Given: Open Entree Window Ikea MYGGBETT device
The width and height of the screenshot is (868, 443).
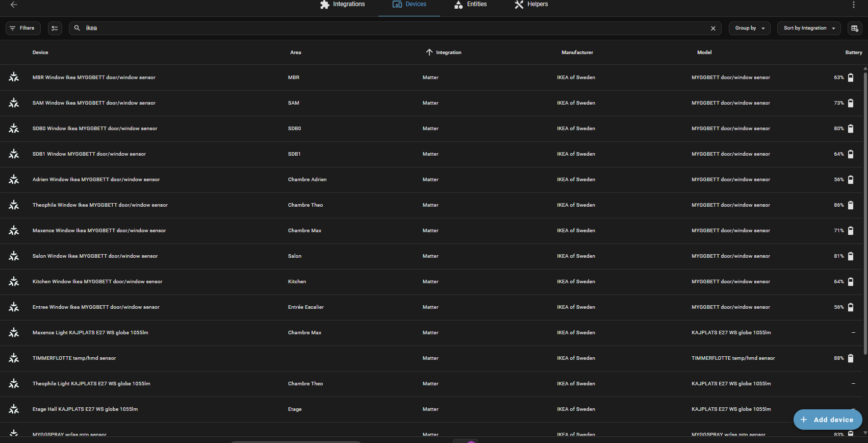Looking at the screenshot, I should pyautogui.click(x=96, y=307).
